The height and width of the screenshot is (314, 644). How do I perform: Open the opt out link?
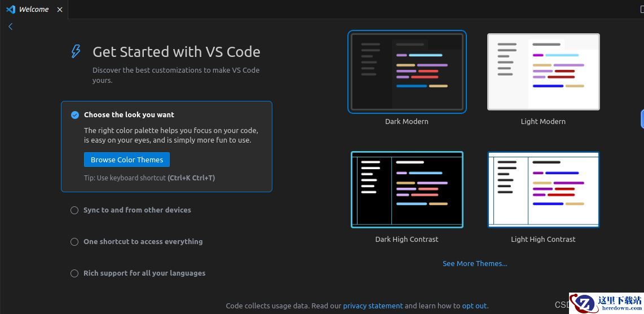click(x=474, y=306)
